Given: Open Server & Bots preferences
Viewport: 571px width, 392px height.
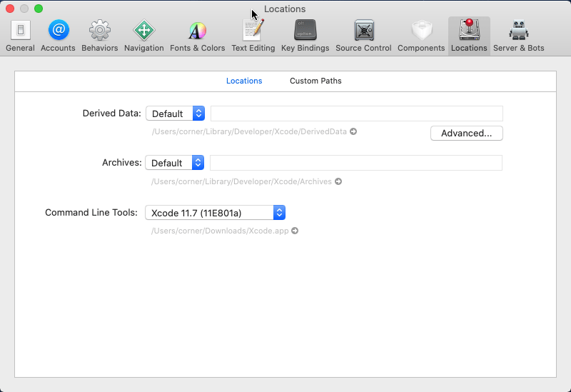Looking at the screenshot, I should 519,36.
